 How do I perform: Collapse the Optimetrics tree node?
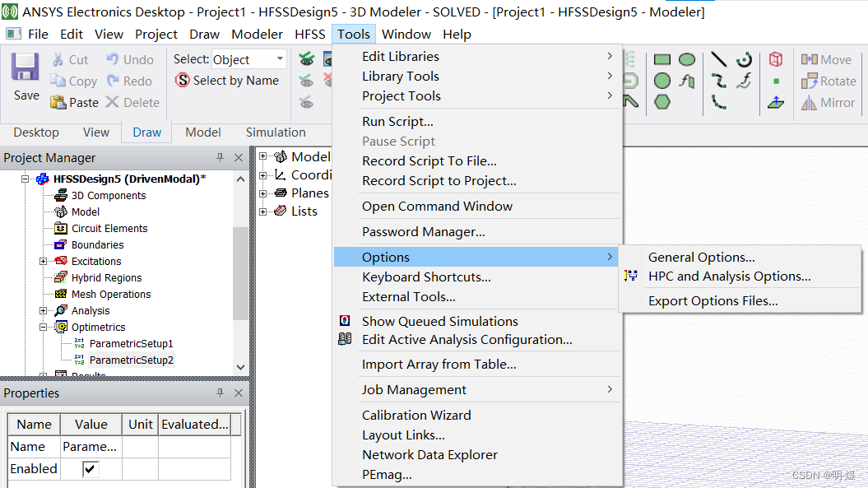(43, 328)
